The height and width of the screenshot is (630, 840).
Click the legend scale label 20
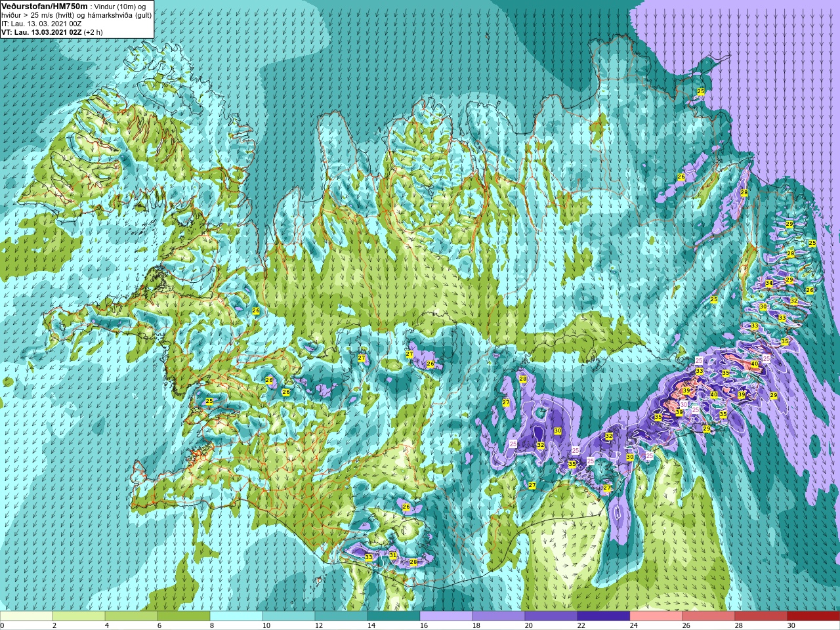click(x=528, y=625)
